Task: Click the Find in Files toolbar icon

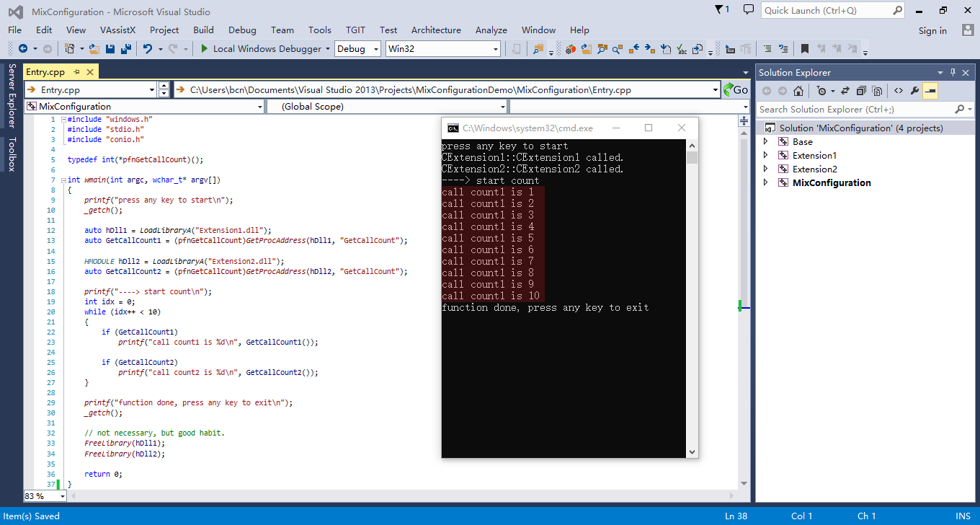Action: point(538,49)
